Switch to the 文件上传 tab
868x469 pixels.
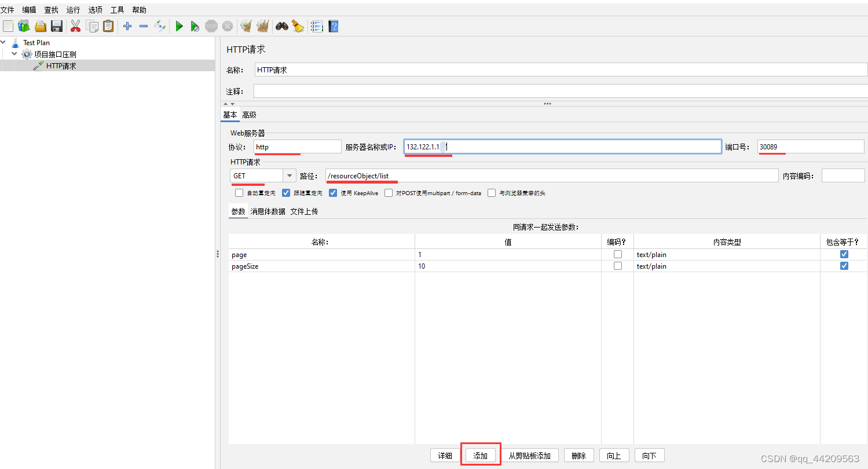(305, 211)
